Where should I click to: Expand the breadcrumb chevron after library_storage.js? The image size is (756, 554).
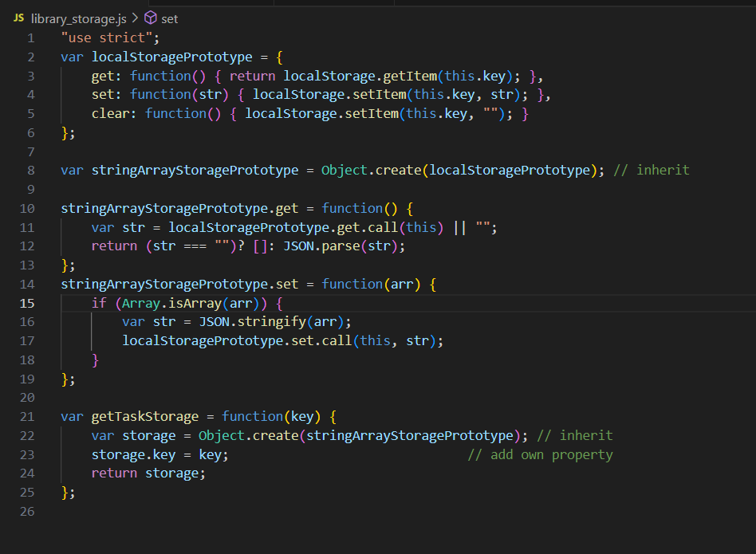(135, 18)
